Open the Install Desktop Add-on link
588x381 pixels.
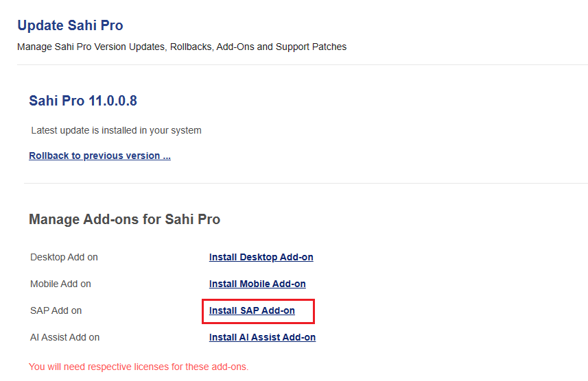point(261,257)
